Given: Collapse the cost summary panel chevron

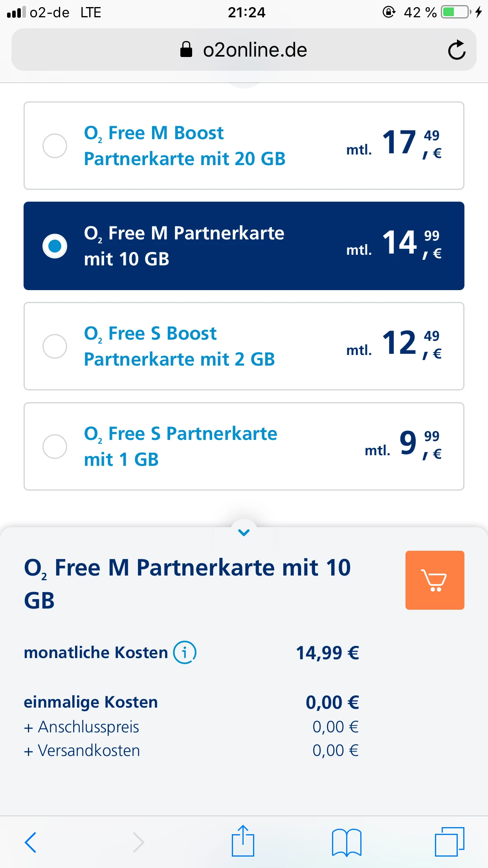Looking at the screenshot, I should [244, 533].
